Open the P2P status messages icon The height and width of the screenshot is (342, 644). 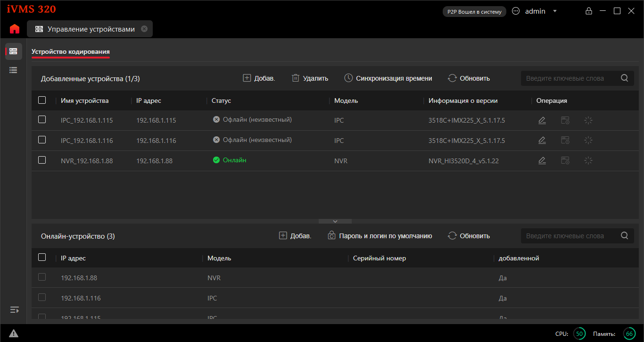(x=516, y=11)
